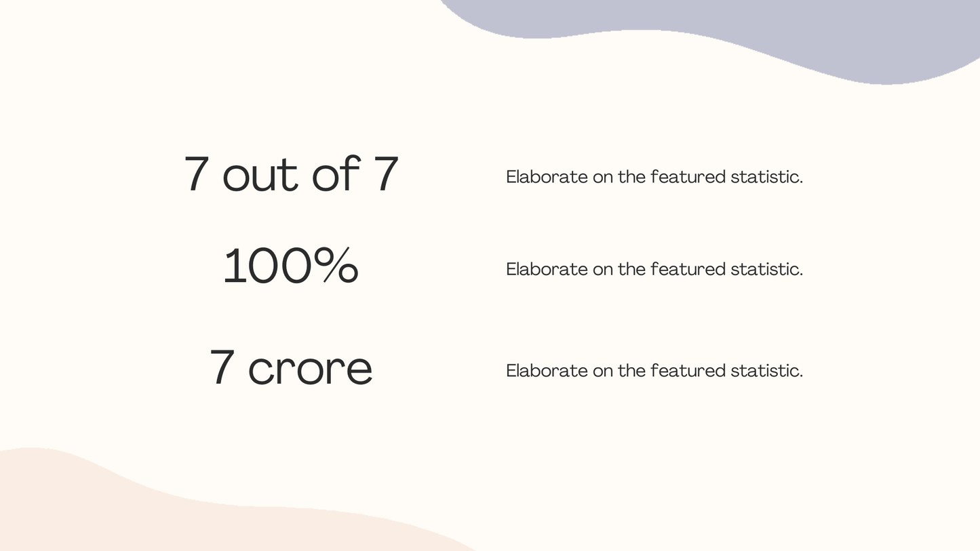980x551 pixels.
Task: Click the word "Elaborate" beside "100%"
Action: click(547, 269)
